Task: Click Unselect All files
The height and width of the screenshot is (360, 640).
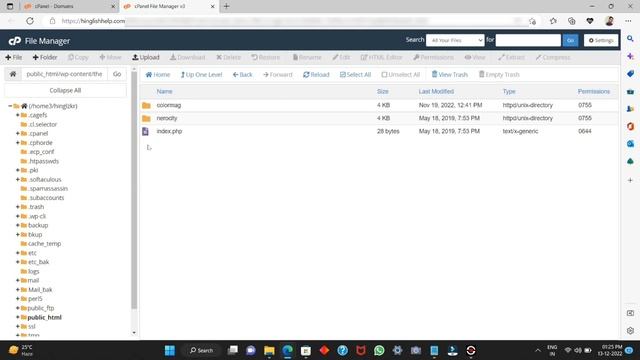Action: tap(400, 75)
